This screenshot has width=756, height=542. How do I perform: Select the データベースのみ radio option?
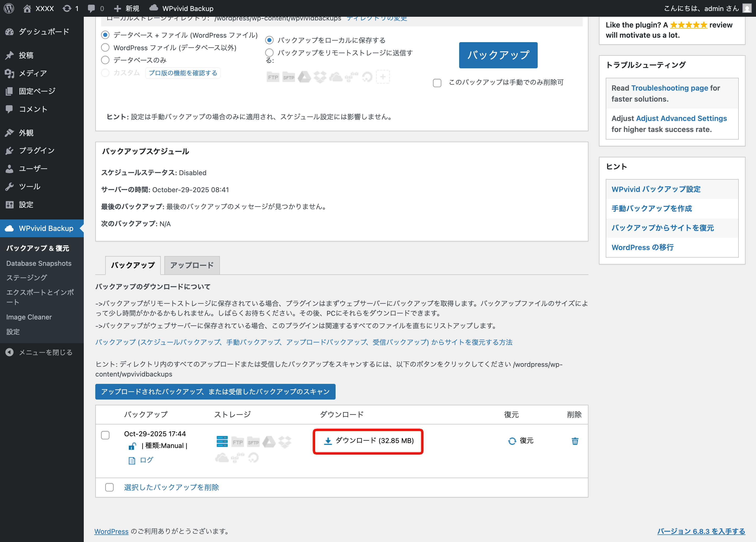click(x=105, y=60)
